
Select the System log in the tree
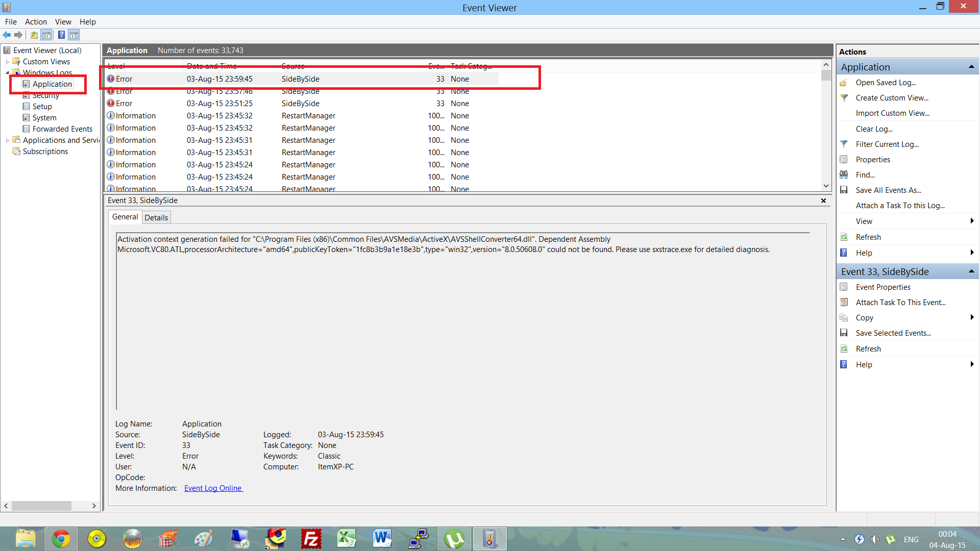44,118
